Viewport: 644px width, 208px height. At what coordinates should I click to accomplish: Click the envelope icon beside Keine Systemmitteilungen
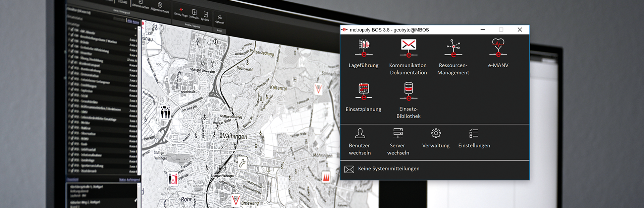tap(349, 169)
